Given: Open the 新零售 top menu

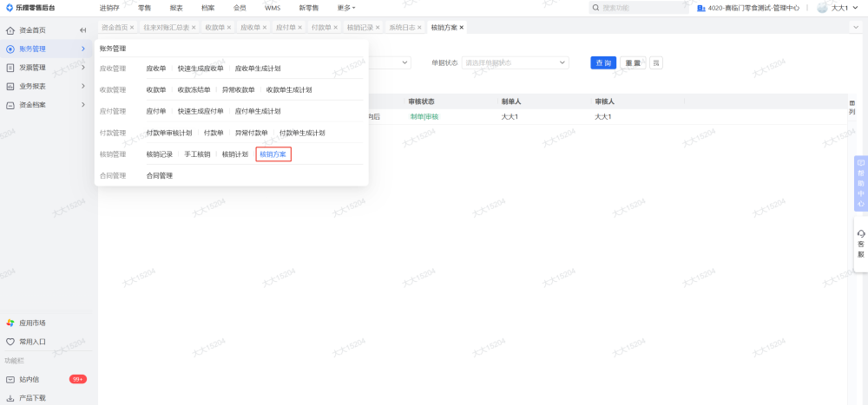Looking at the screenshot, I should 308,9.
